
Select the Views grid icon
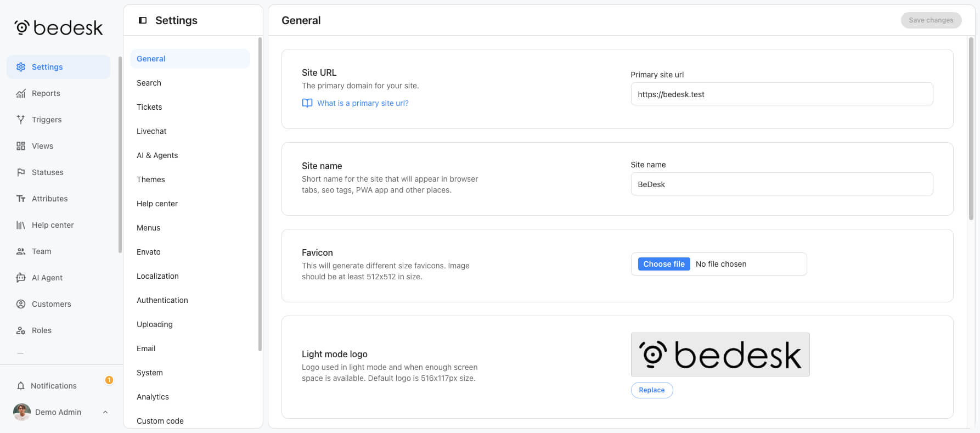(21, 146)
